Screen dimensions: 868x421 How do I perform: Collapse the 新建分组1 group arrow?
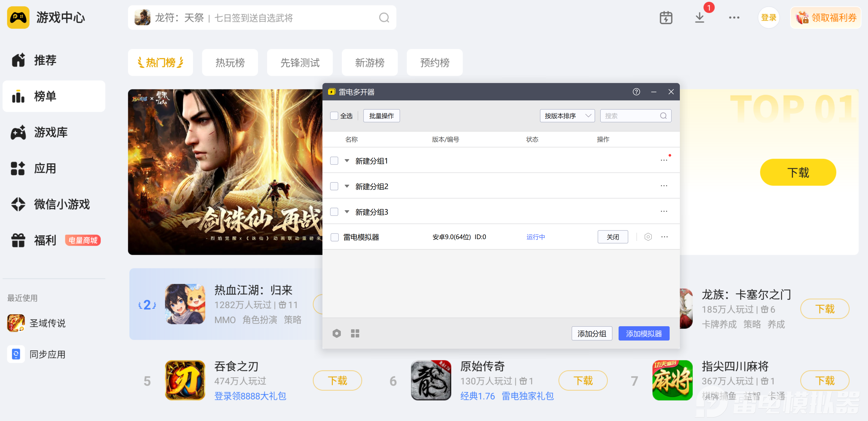pos(347,161)
